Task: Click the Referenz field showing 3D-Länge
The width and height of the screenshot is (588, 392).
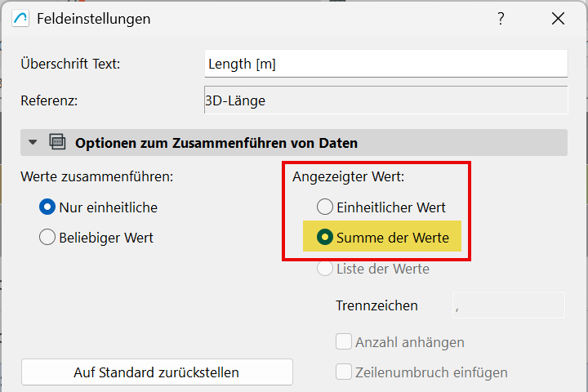Action: pyautogui.click(x=385, y=101)
